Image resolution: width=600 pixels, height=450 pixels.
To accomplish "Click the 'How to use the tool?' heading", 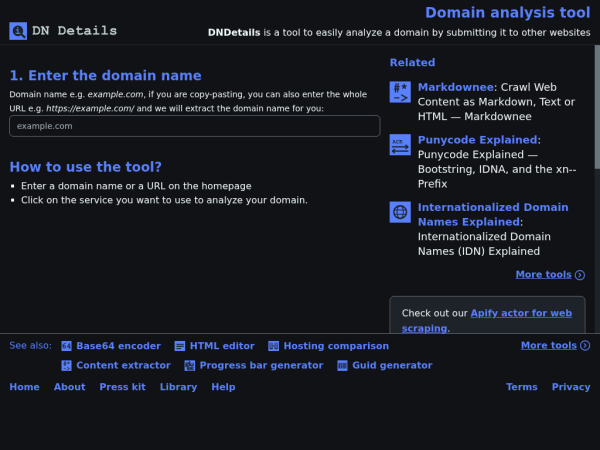I will pyautogui.click(x=85, y=167).
